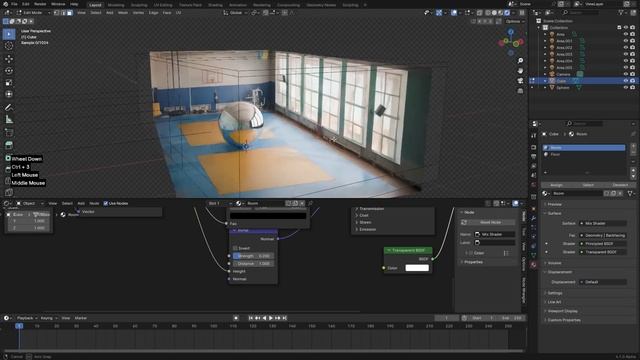Open the Displacement Default dropdown
640x360 pixels.
(602, 282)
